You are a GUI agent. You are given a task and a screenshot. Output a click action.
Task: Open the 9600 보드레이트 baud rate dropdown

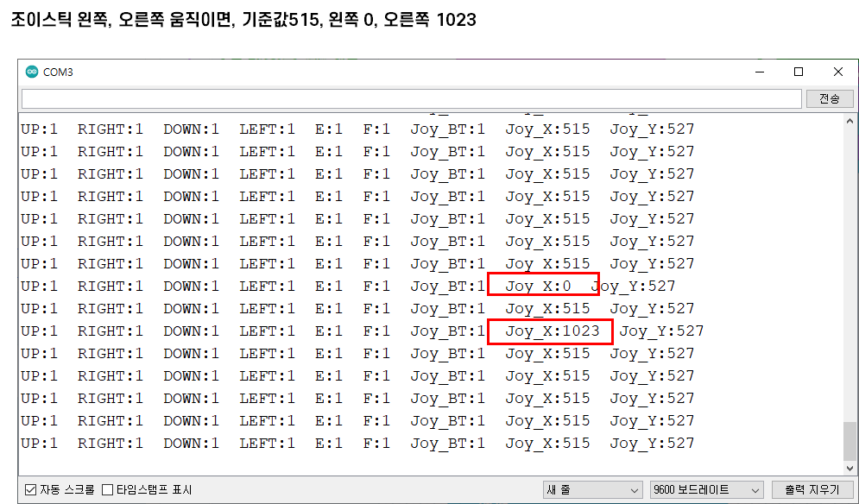pyautogui.click(x=707, y=489)
